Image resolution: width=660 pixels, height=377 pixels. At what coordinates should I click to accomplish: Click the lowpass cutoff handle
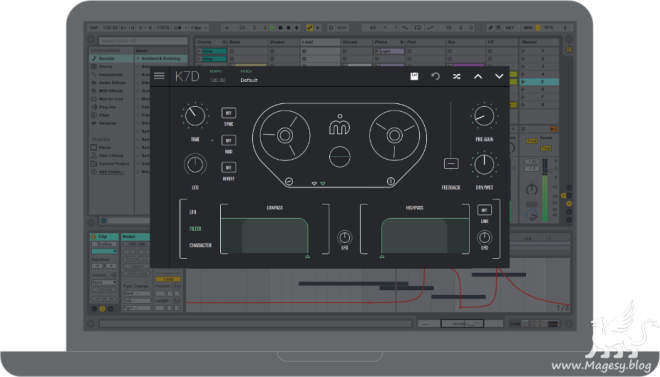pyautogui.click(x=308, y=256)
